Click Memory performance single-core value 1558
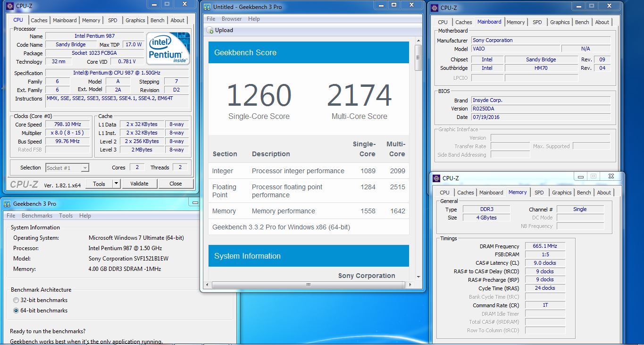 [x=368, y=211]
